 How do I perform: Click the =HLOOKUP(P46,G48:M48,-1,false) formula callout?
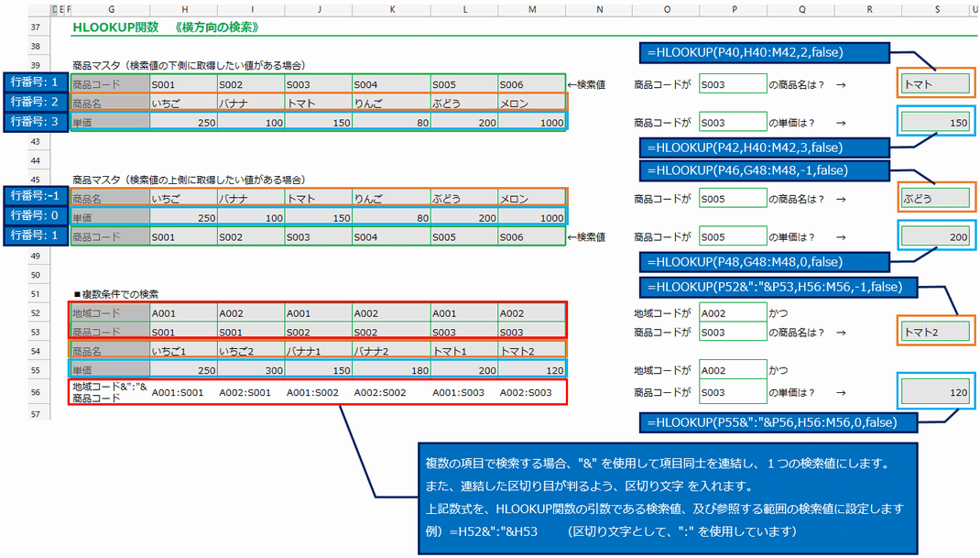pos(767,170)
